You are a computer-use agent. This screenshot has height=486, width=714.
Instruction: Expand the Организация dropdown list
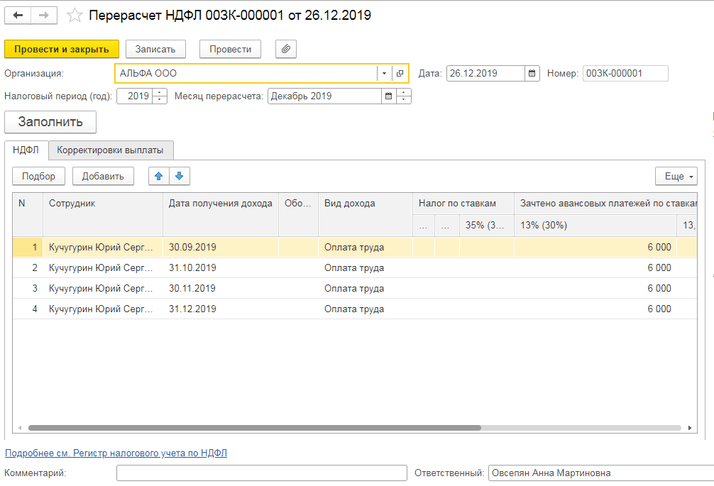[383, 73]
